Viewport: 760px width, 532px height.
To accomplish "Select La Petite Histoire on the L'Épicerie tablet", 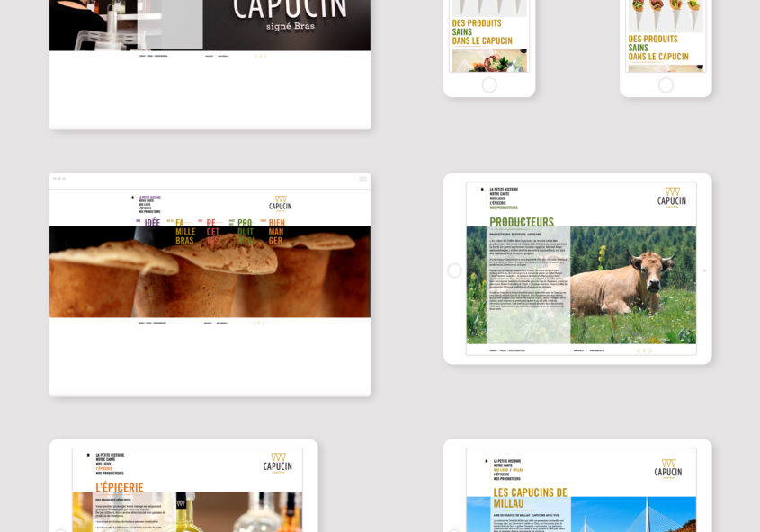I will (x=110, y=455).
